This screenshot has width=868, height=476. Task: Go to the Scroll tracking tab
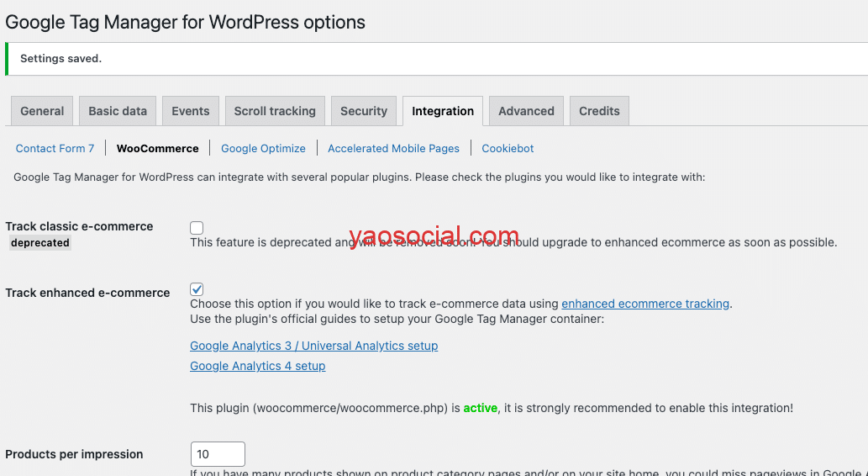click(275, 111)
